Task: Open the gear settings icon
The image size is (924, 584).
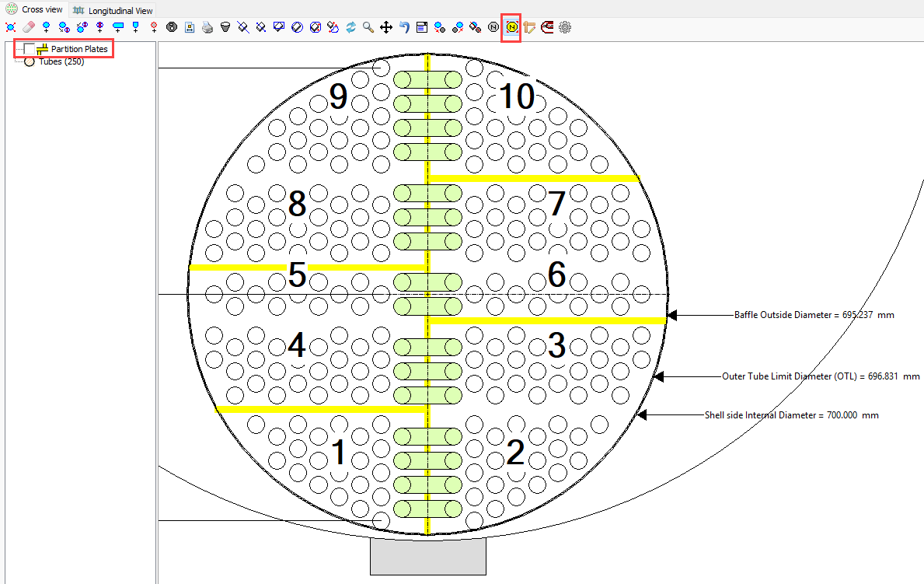Action: point(565,27)
